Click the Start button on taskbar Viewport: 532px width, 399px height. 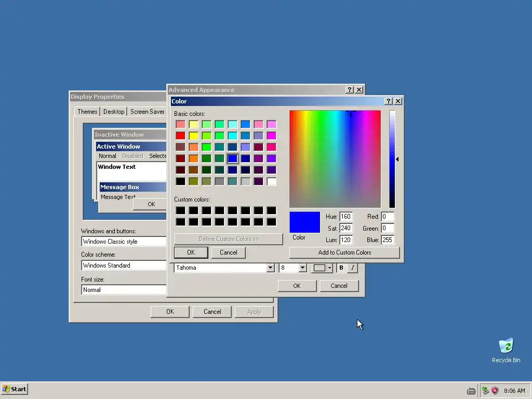pos(14,389)
